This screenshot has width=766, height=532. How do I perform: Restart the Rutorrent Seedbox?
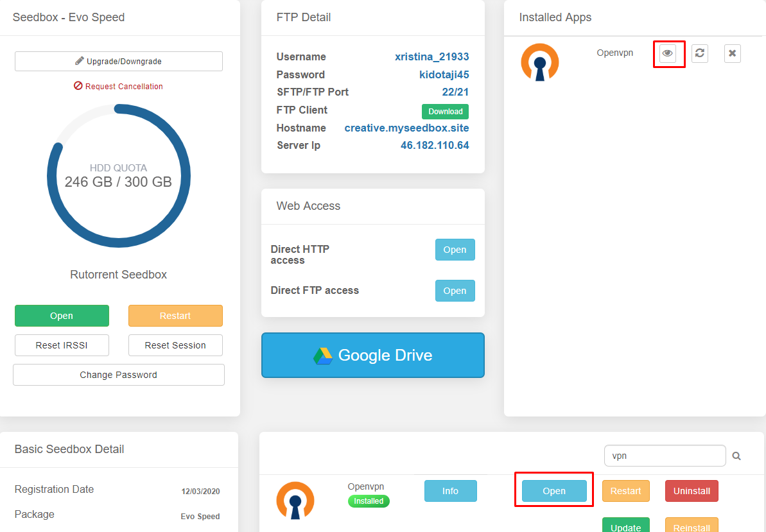[175, 315]
